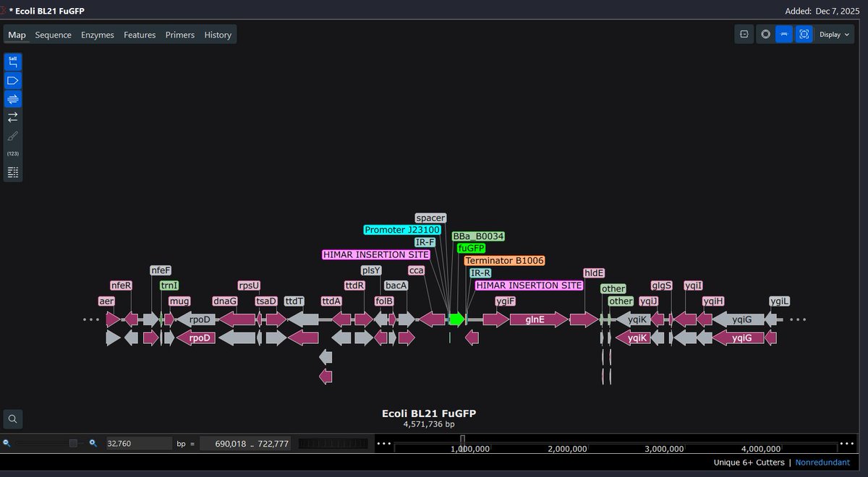The image size is (868, 477).
Task: Click the show primers arrows icon
Action: [x=13, y=117]
